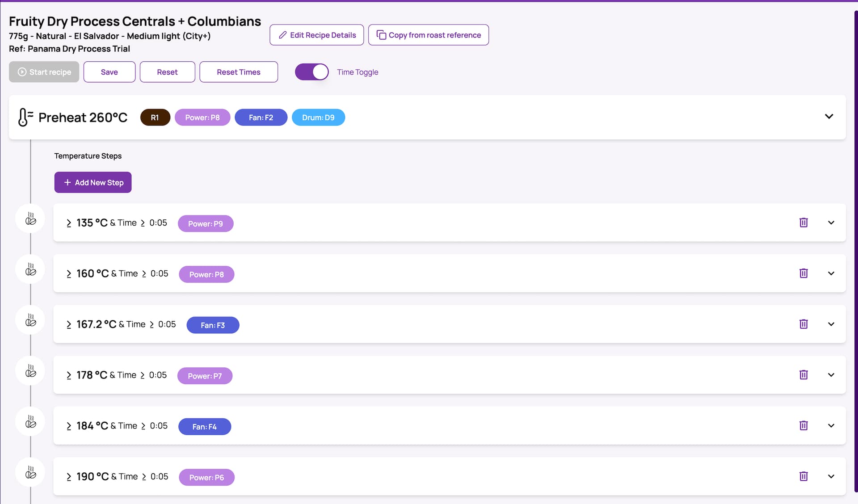Delete the 135 °C step with trash icon
858x504 pixels.
pyautogui.click(x=803, y=223)
